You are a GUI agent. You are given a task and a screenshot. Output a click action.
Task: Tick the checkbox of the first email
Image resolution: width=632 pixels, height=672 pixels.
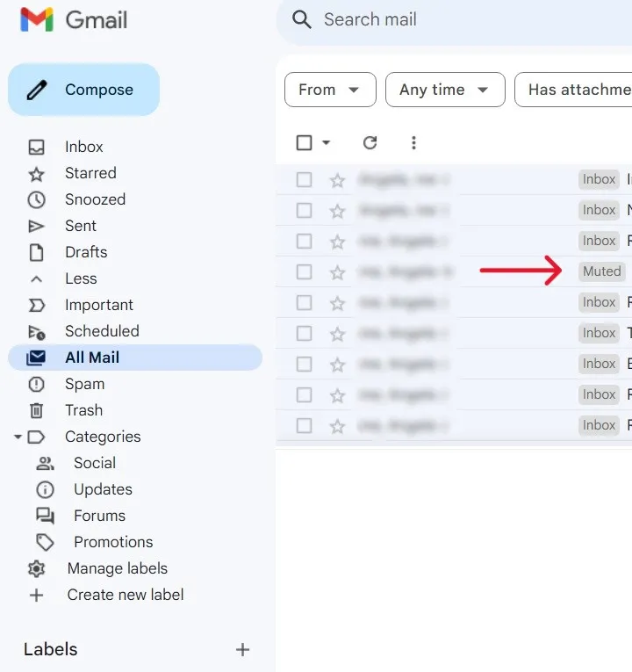[304, 180]
